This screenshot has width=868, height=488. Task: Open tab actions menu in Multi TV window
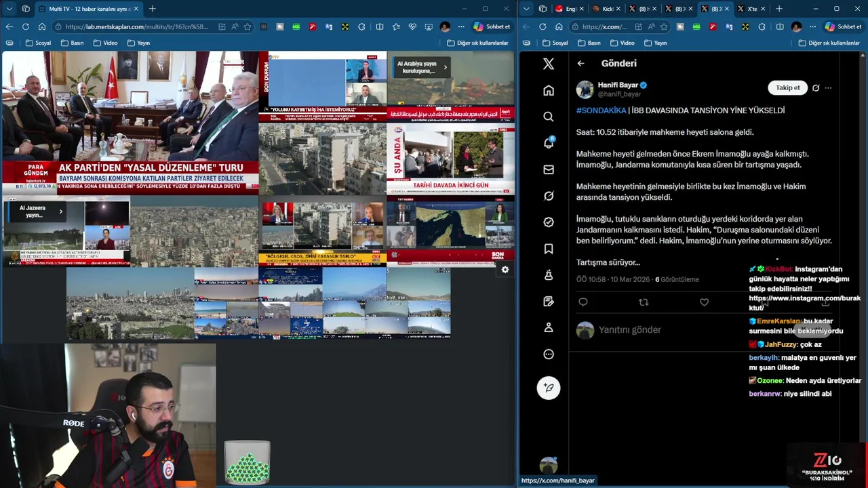9,9
